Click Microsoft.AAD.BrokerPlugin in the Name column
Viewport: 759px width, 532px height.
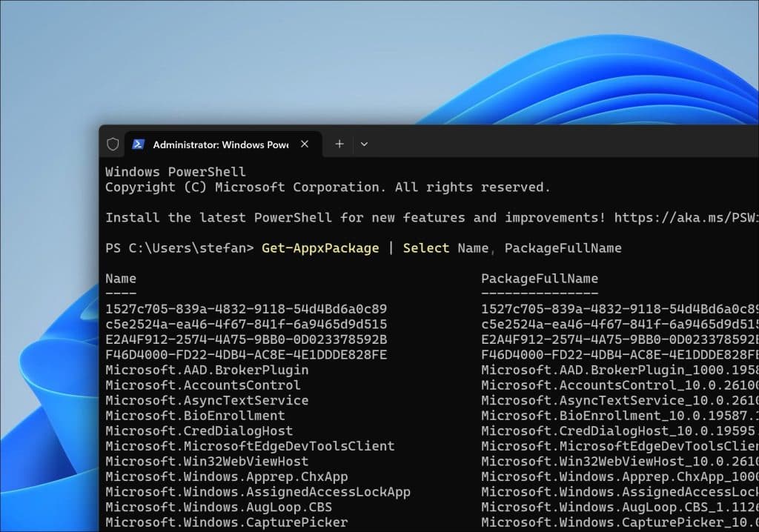tap(208, 370)
